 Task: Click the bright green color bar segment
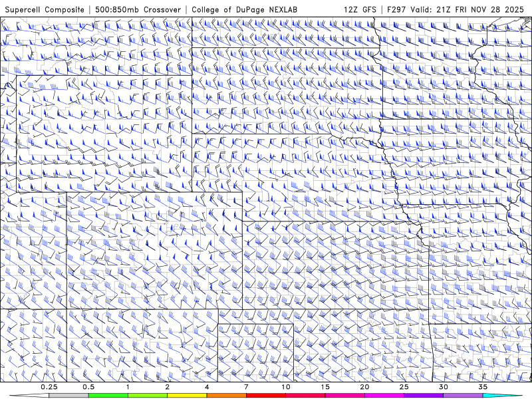[x=108, y=396]
